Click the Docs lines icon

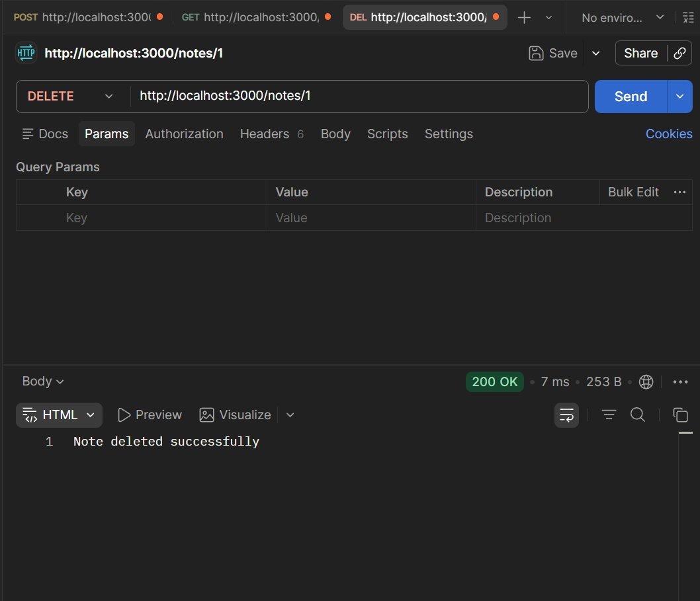pyautogui.click(x=28, y=134)
